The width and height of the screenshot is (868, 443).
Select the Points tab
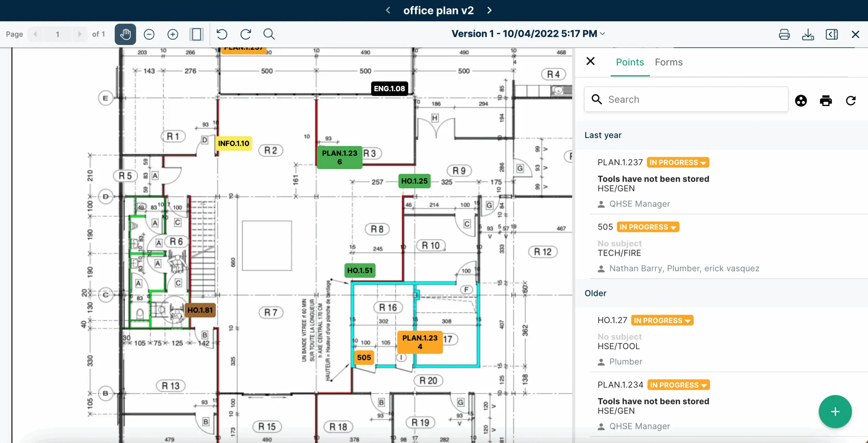point(630,62)
